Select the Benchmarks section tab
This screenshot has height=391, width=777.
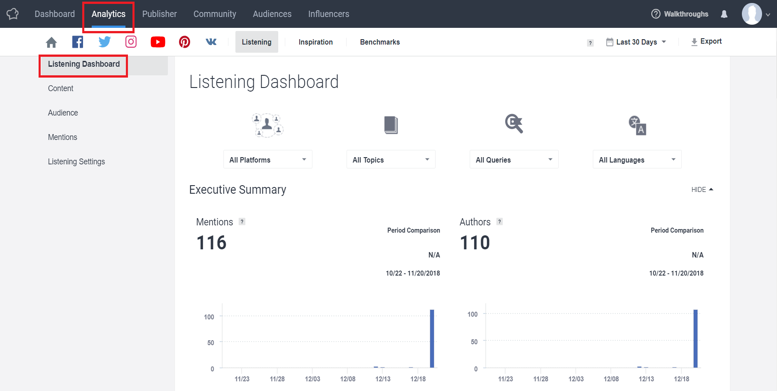(380, 42)
